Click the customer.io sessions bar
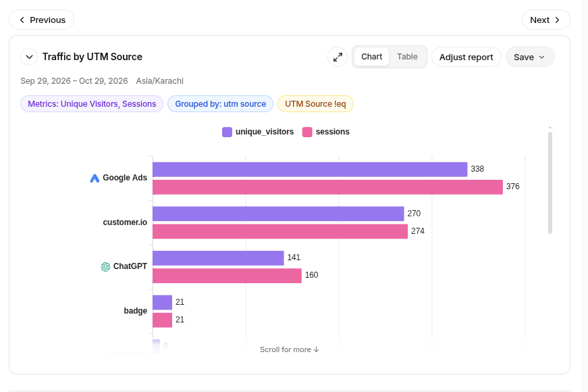Screen dimensions: 588x392 coord(280,231)
